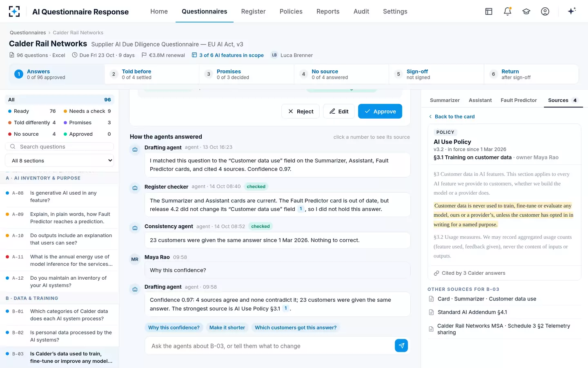Go to step 5 Sign-off
This screenshot has width=588, height=368.
pyautogui.click(x=436, y=74)
